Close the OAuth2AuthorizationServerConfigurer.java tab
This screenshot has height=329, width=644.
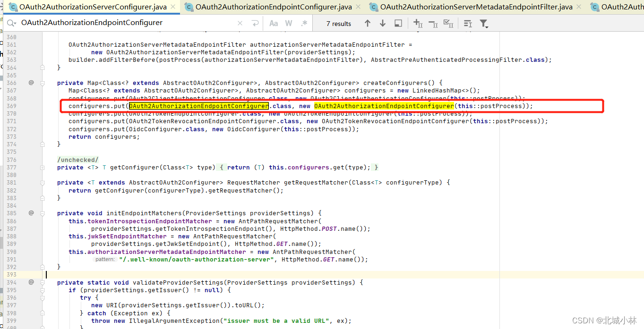tap(173, 7)
